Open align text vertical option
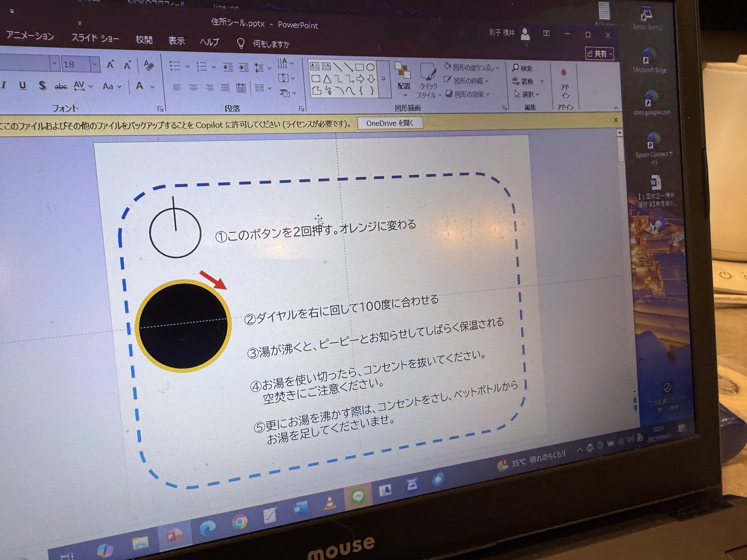This screenshot has width=747, height=560. click(286, 78)
